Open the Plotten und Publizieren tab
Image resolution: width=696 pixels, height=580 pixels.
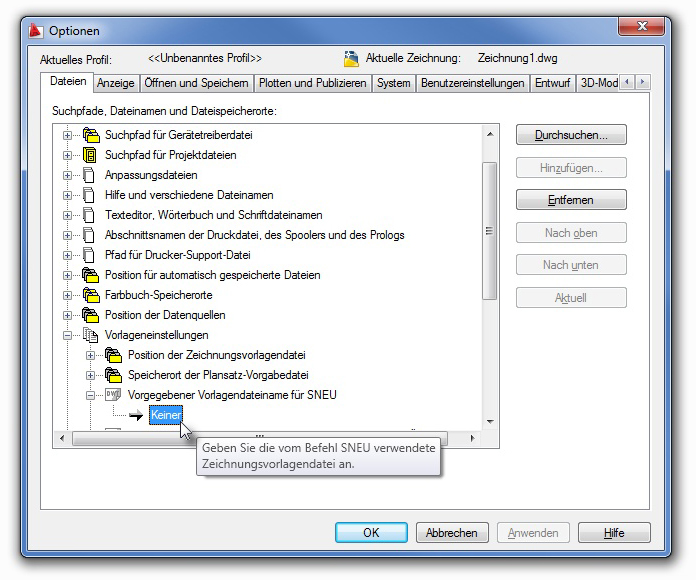tap(312, 83)
